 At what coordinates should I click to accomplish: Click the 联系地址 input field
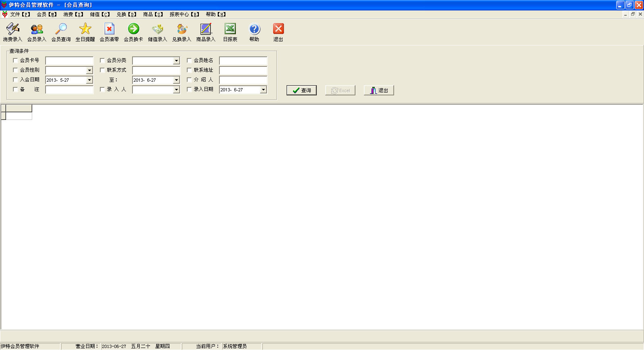tap(243, 70)
